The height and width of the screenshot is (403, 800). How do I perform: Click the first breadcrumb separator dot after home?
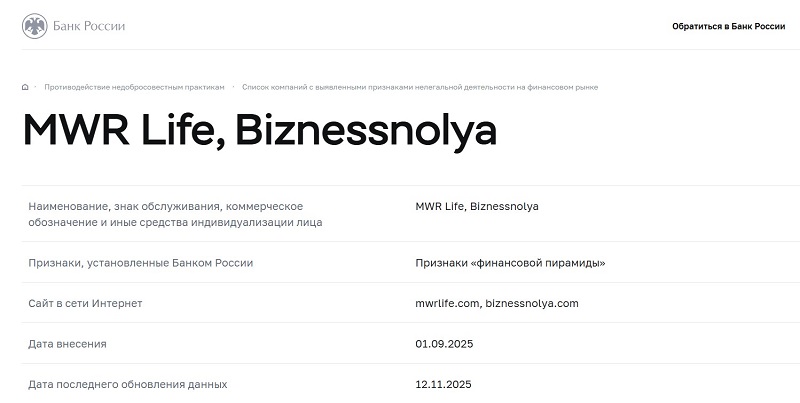(36, 87)
